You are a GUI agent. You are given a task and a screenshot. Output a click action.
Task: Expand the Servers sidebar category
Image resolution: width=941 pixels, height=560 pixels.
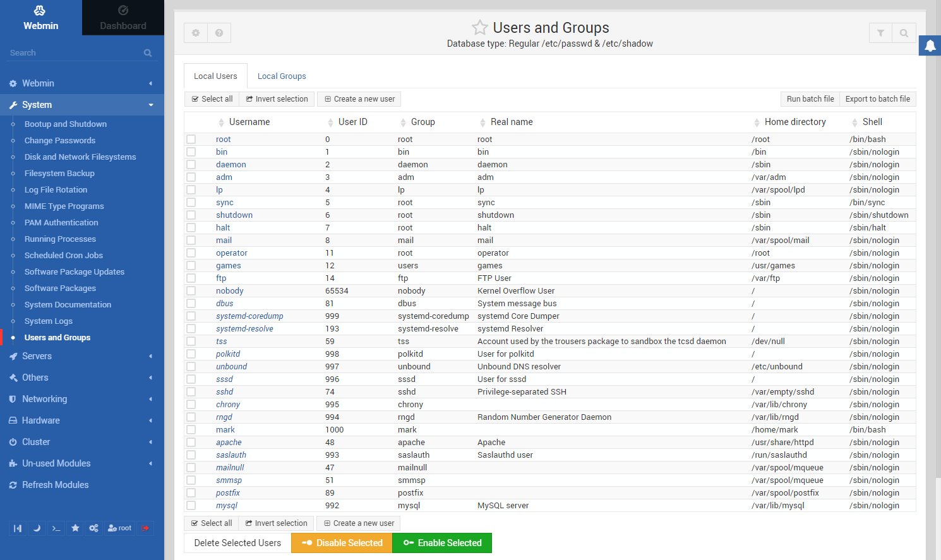[x=37, y=356]
